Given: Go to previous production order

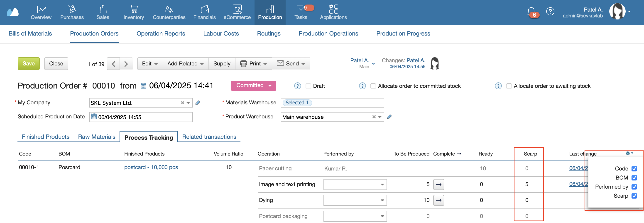Looking at the screenshot, I should (113, 64).
